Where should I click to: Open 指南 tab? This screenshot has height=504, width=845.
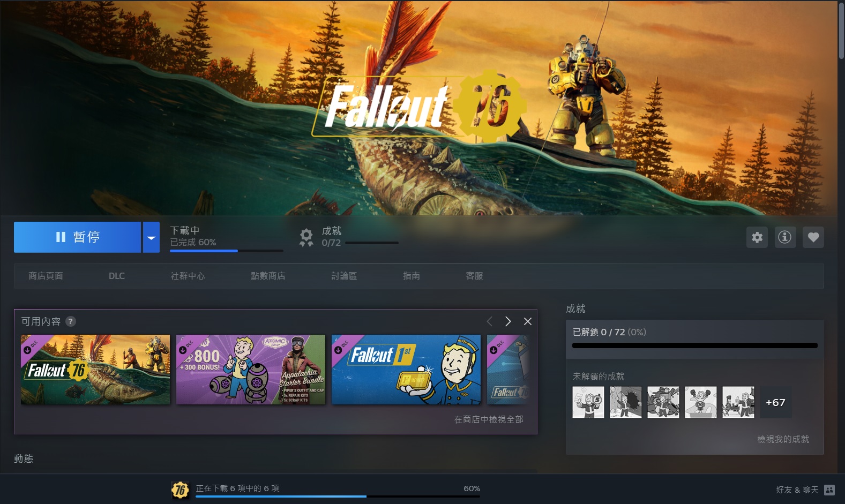[x=412, y=276]
